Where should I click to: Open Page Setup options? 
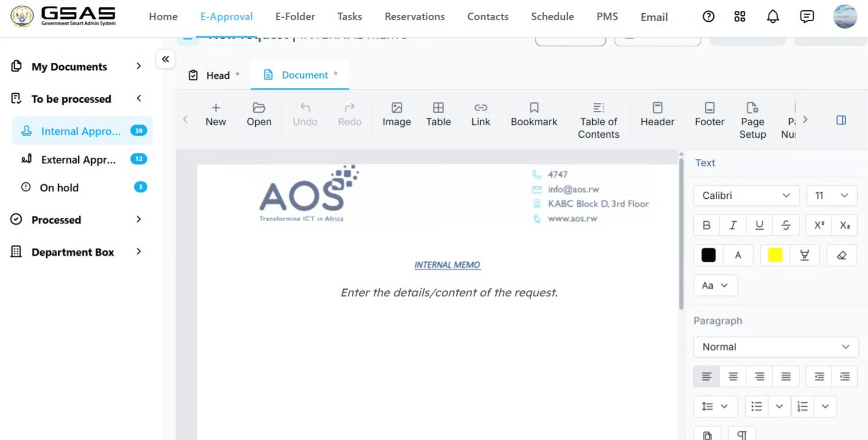point(752,120)
